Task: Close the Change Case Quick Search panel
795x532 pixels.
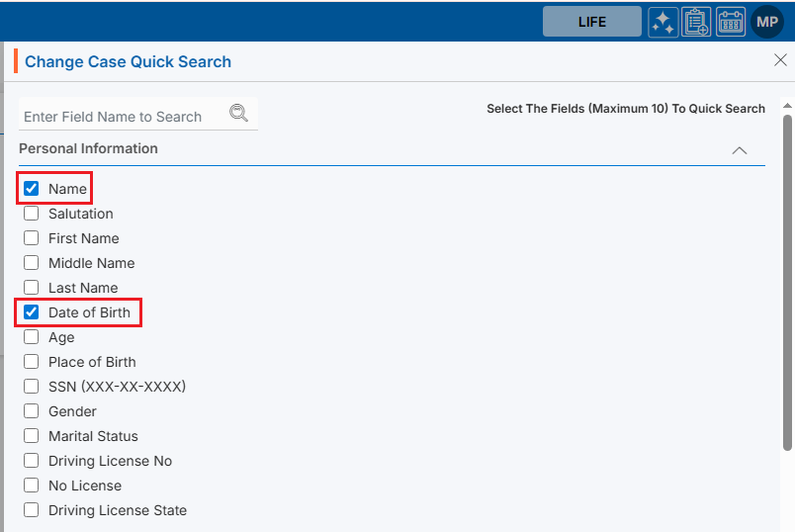Action: click(x=779, y=60)
